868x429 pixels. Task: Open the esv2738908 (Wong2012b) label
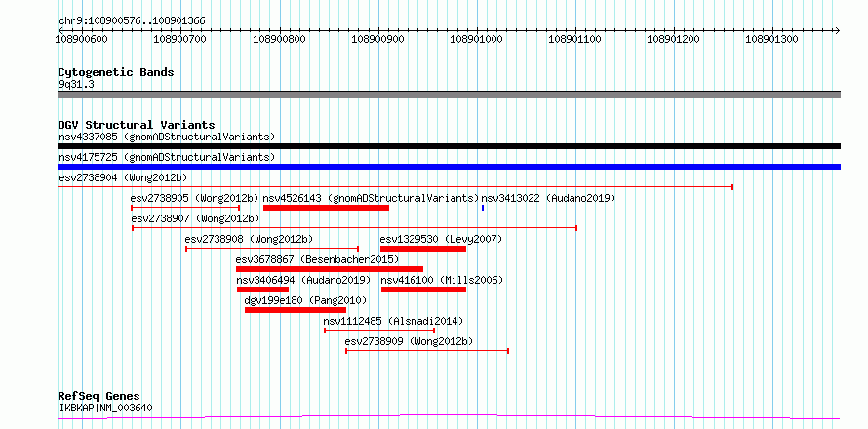(x=249, y=239)
